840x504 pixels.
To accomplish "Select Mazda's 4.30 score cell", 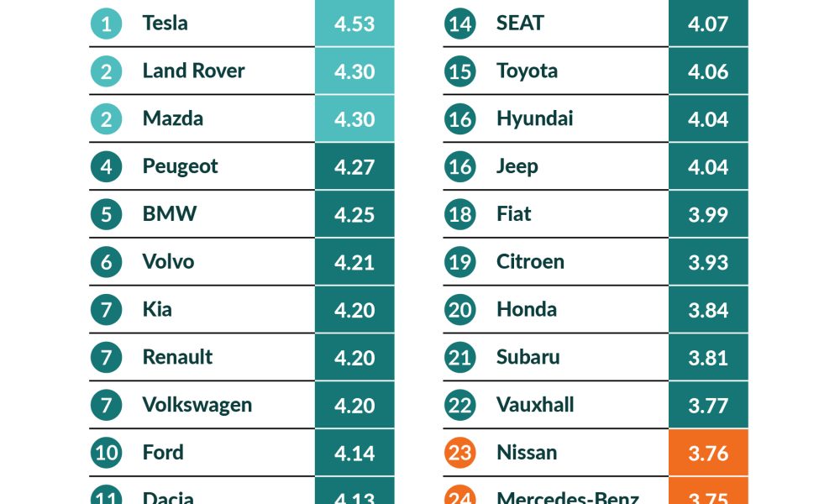I will [354, 119].
